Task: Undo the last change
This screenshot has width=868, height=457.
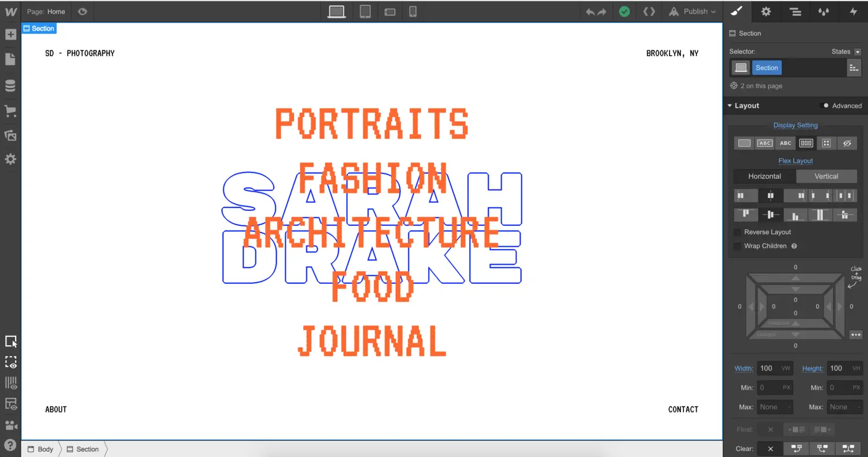Action: tap(590, 12)
